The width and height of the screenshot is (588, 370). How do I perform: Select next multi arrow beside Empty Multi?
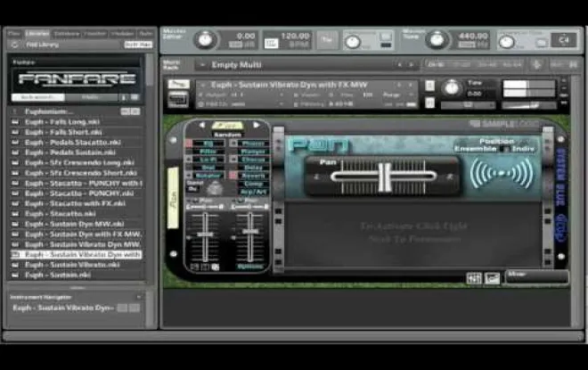point(412,65)
